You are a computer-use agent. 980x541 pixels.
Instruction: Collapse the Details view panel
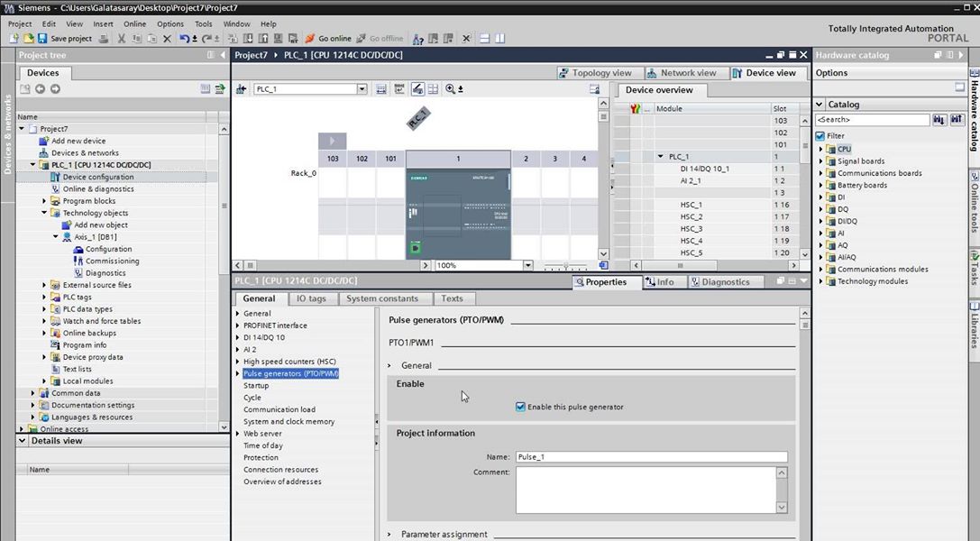tap(23, 440)
